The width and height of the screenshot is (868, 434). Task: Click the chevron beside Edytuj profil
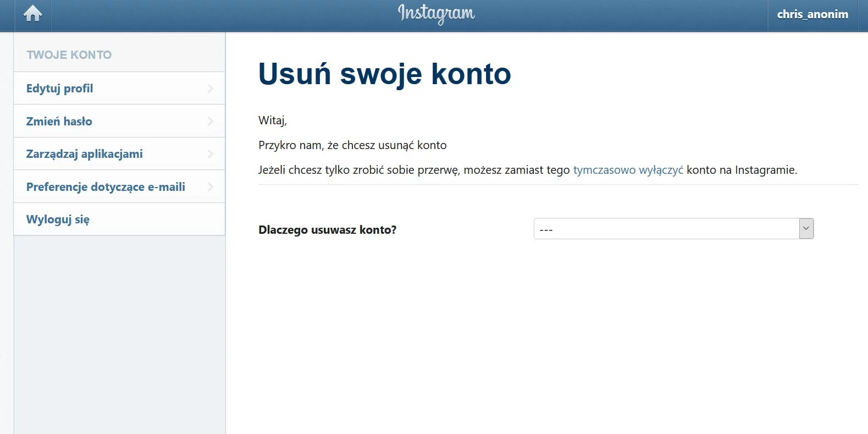210,89
